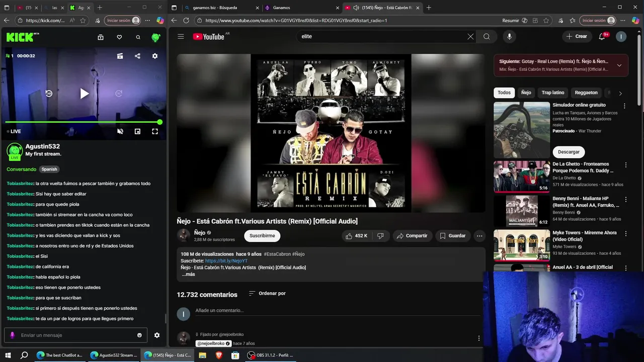The width and height of the screenshot is (644, 362).
Task: Click Resumir in the Edge address bar
Action: pos(515,21)
